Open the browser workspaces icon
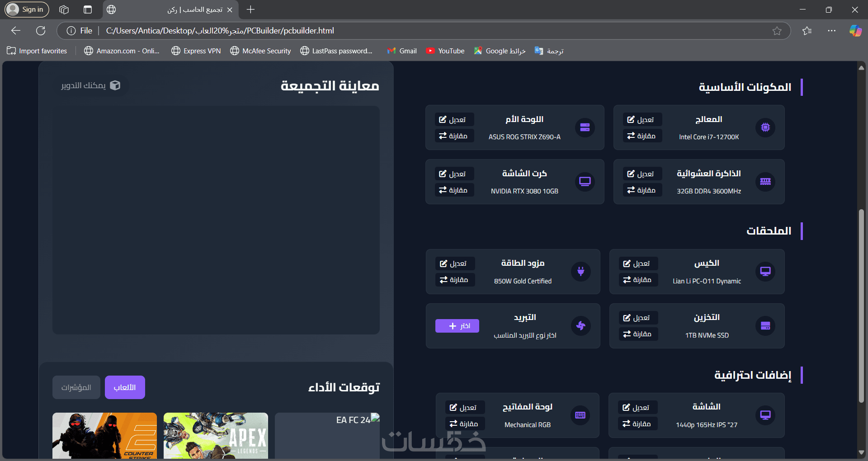Image resolution: width=868 pixels, height=461 pixels. pos(64,9)
